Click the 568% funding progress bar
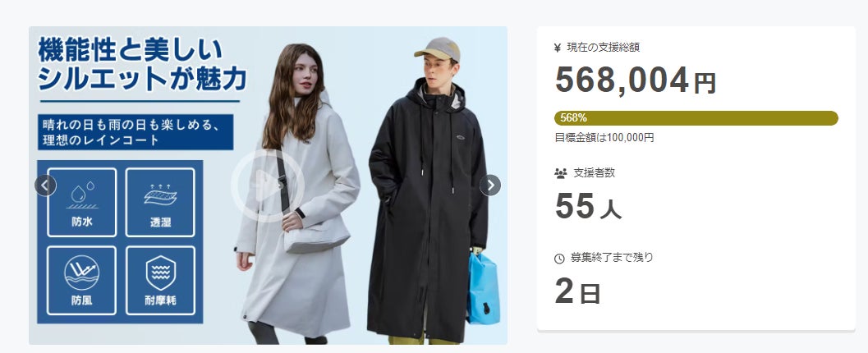 696,118
